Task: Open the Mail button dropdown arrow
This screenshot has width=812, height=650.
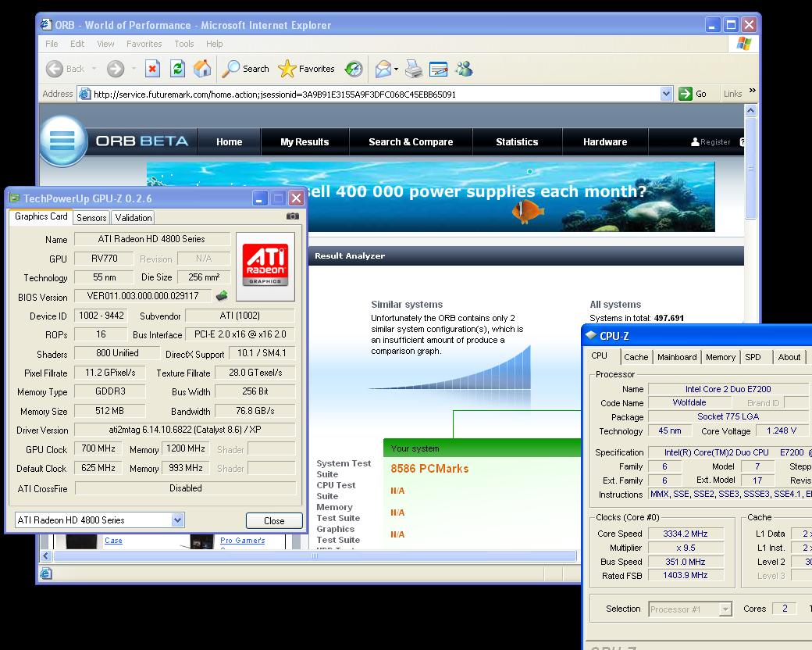Action: coord(396,69)
